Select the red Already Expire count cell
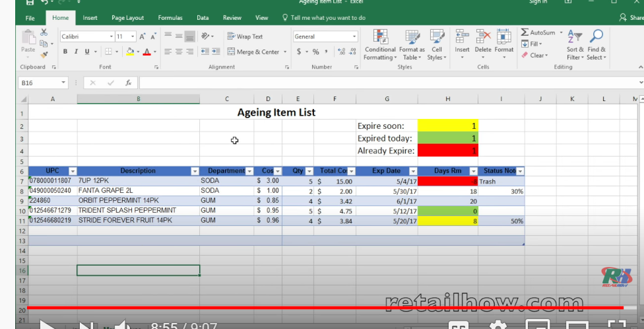This screenshot has width=644, height=329. tap(447, 151)
